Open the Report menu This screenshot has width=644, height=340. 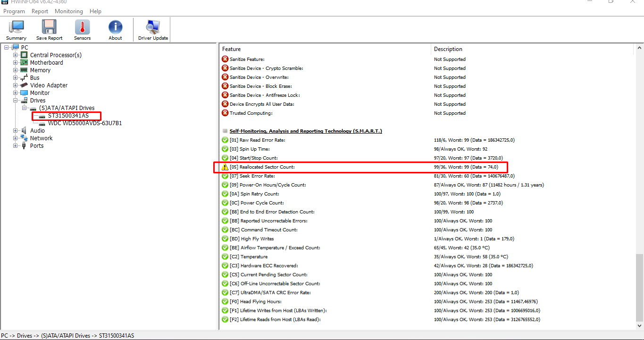pyautogui.click(x=40, y=11)
